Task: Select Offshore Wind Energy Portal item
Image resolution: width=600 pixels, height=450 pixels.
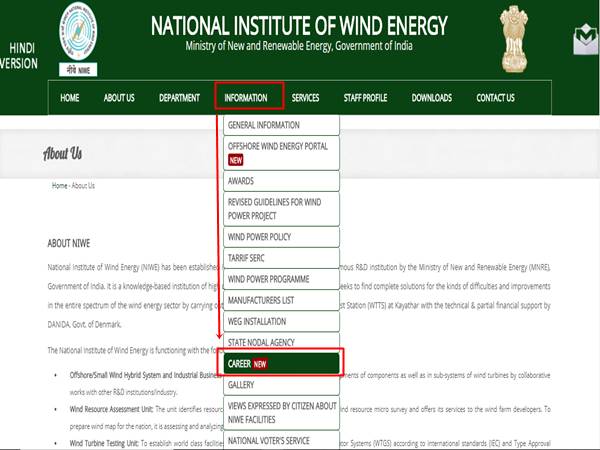Action: [281, 153]
